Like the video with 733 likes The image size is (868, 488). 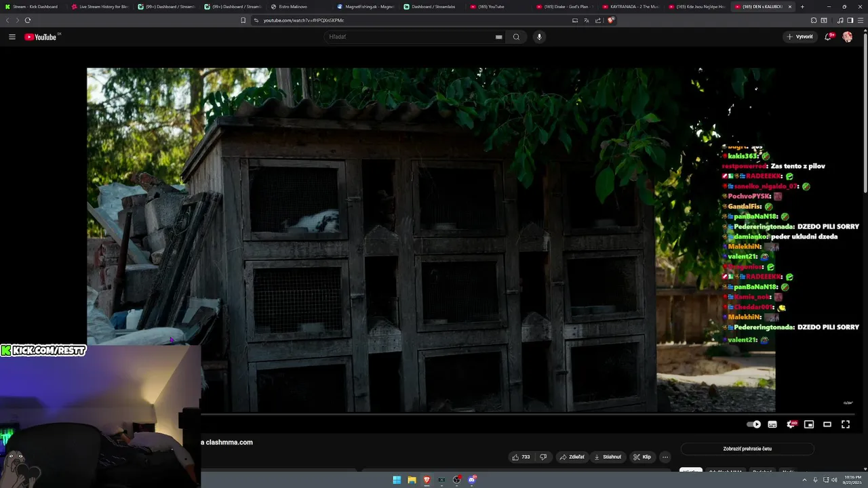pos(521,457)
